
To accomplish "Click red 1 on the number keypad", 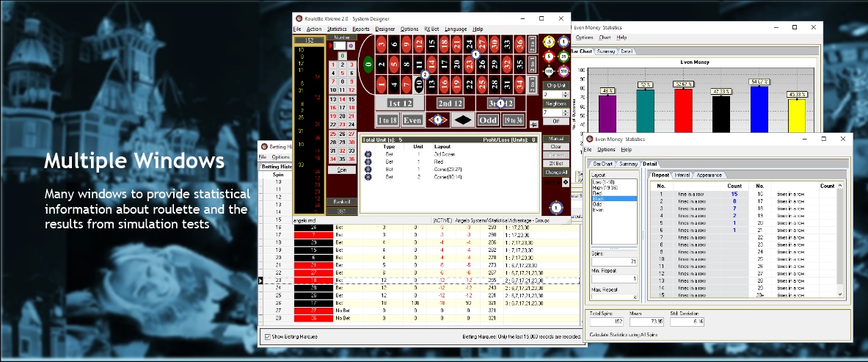I will point(333,65).
